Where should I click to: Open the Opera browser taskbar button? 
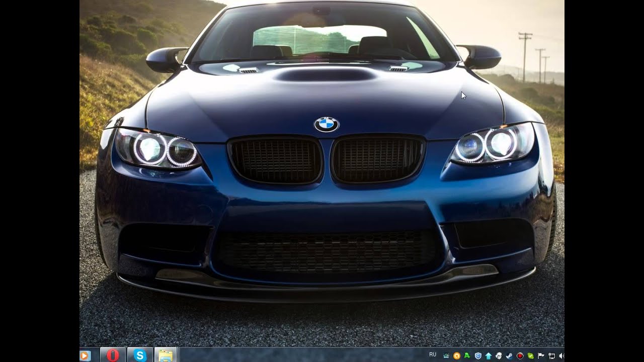pyautogui.click(x=113, y=355)
